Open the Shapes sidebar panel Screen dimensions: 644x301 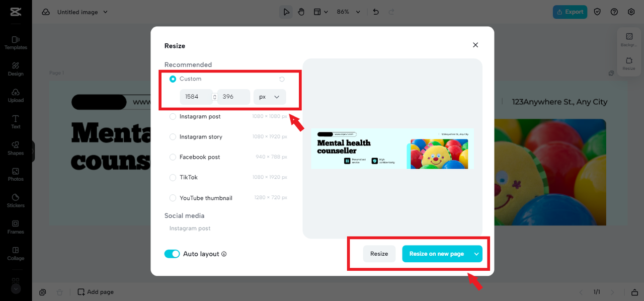point(16,148)
